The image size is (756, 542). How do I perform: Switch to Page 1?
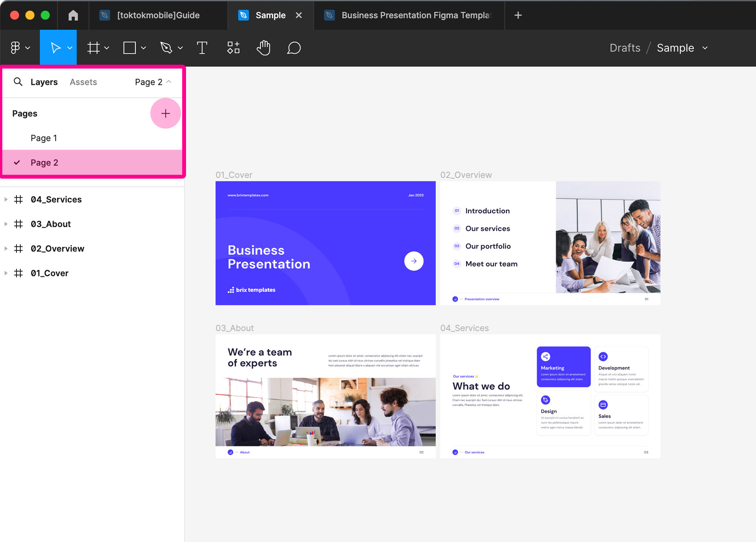tap(44, 138)
